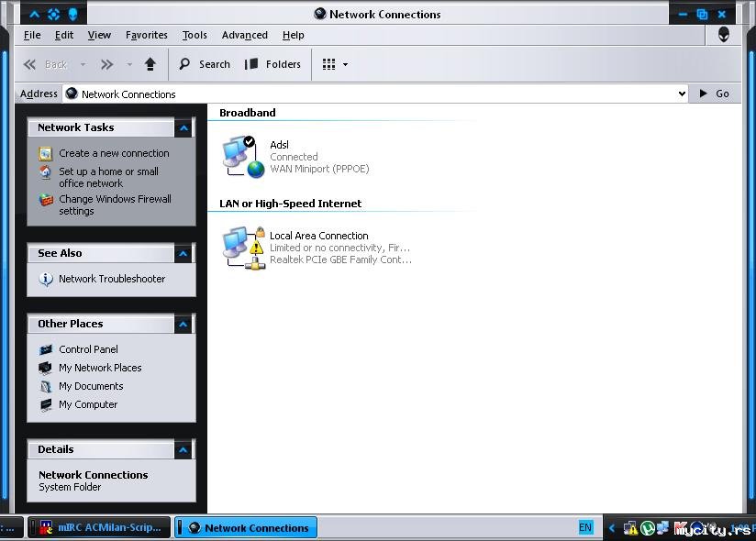Viewport: 756px width, 541px height.
Task: Open the File menu
Action: (x=32, y=35)
